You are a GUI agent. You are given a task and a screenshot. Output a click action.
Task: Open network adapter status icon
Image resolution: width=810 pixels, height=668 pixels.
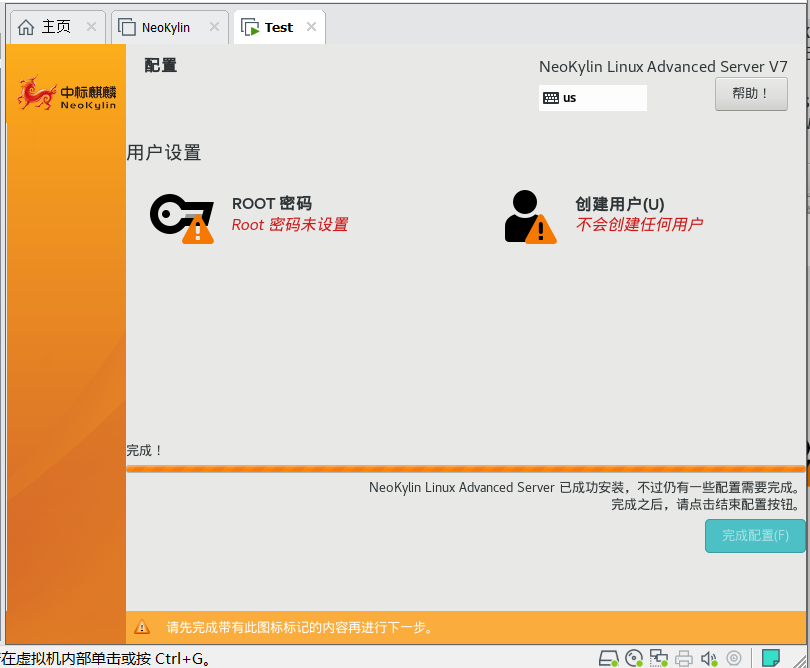(659, 658)
